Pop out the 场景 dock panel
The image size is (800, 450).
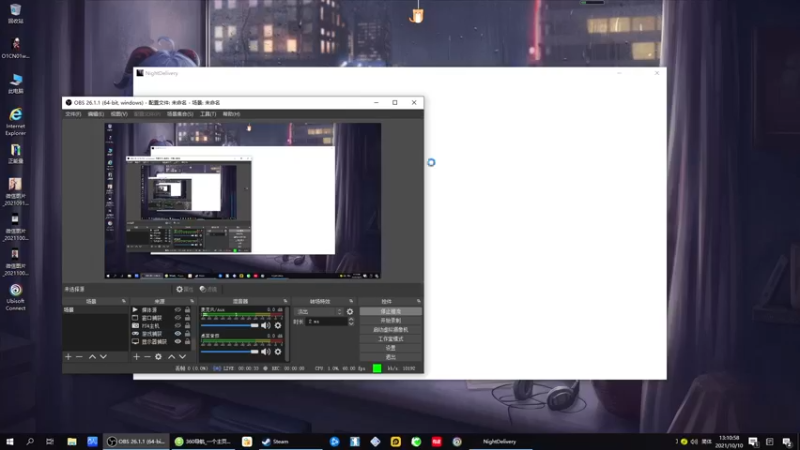click(123, 302)
